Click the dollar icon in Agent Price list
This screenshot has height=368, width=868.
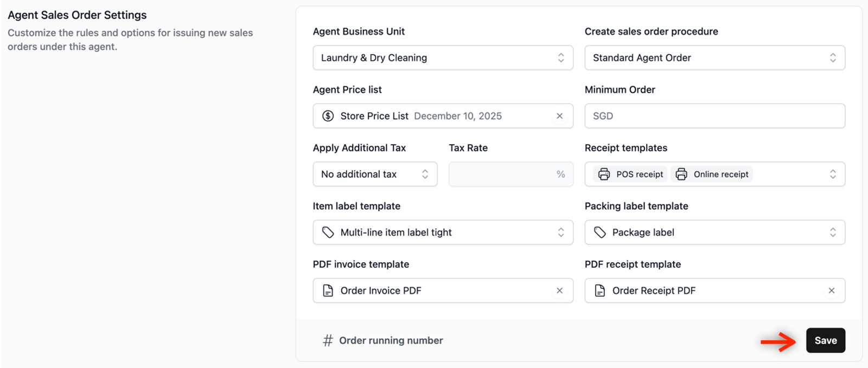click(328, 116)
